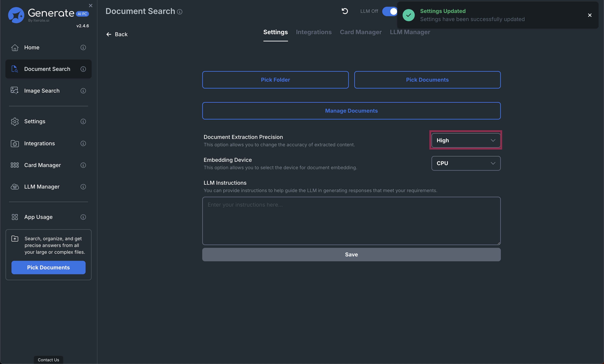Viewport: 604px width, 364px height.
Task: Toggle the LLM Off switch
Action: [x=390, y=11]
